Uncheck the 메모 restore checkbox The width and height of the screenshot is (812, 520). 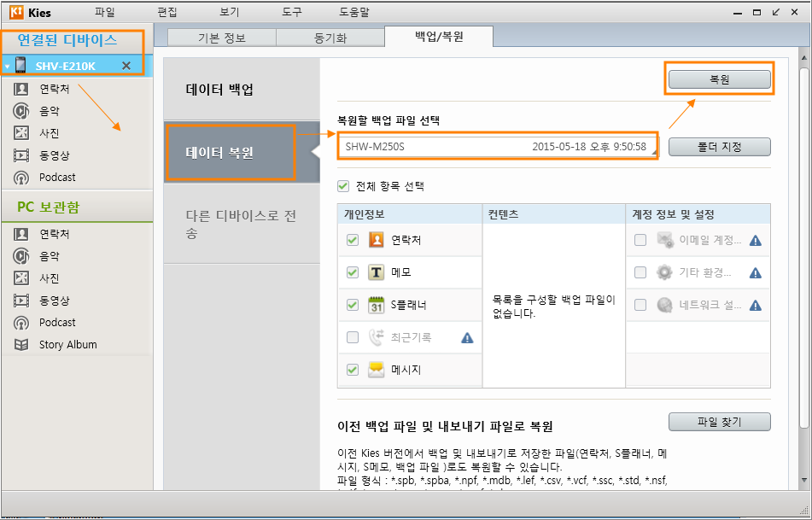pyautogui.click(x=353, y=272)
